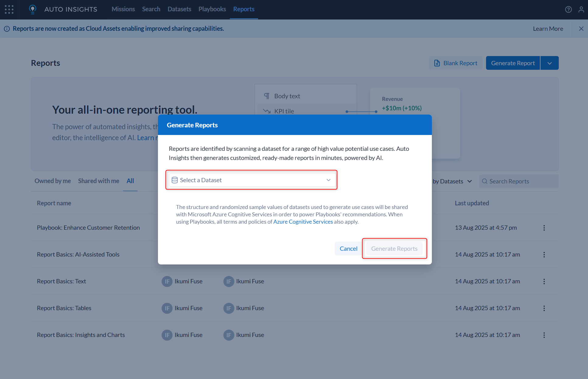Select the All reports filter

tap(130, 181)
